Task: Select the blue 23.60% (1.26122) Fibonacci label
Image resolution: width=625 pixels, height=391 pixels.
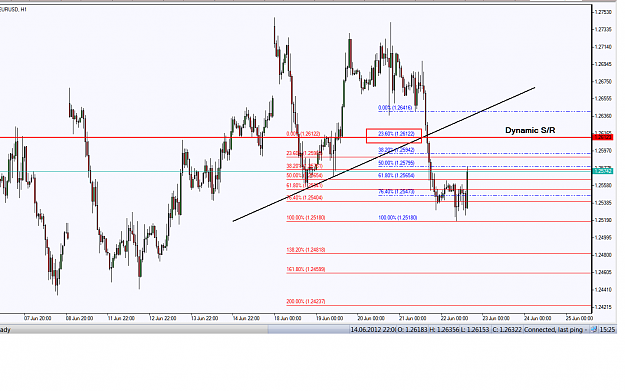Action: coord(396,134)
